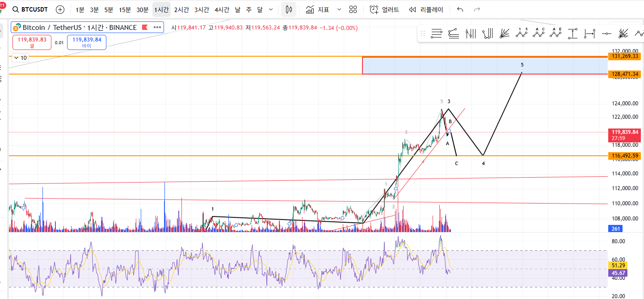Screen dimensions: 644x299
Task: Open the layout templates grid icon
Action: (x=353, y=9)
